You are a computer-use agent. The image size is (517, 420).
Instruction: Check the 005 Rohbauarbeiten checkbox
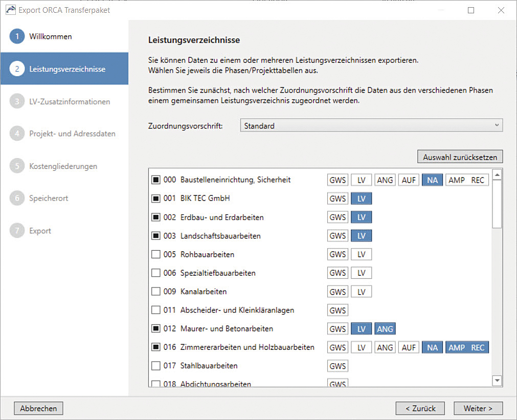tap(155, 254)
